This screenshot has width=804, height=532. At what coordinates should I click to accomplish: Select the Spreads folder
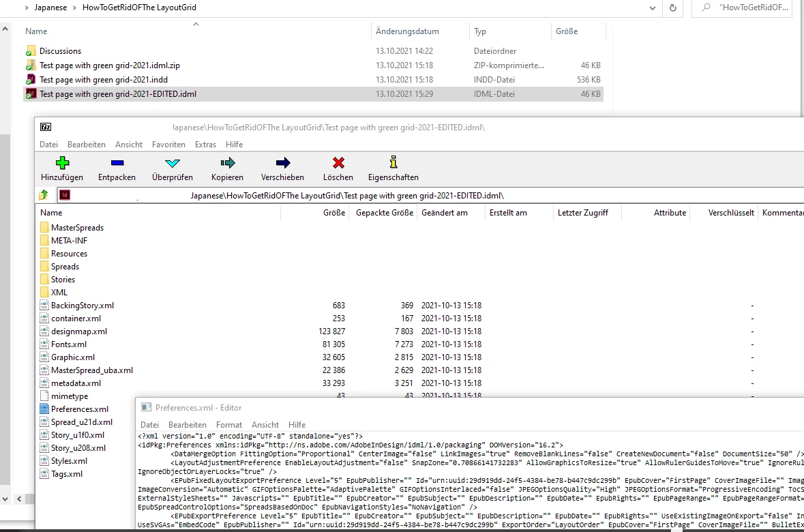(x=65, y=266)
